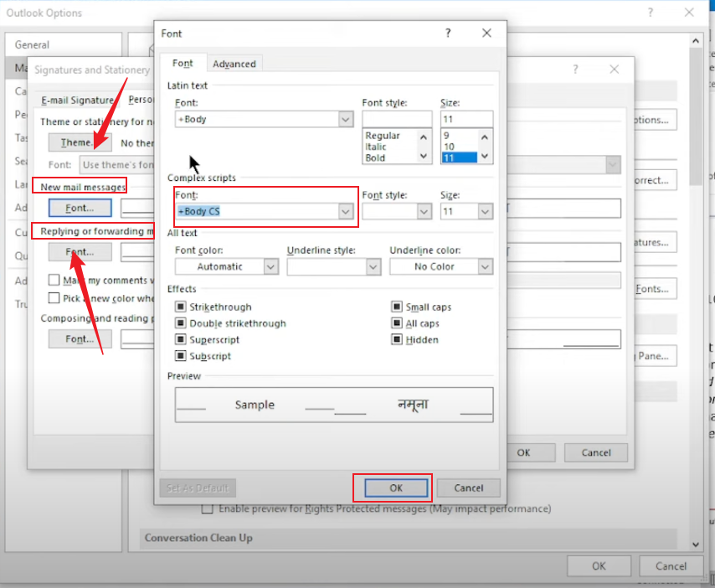Click the Outlook Options help question mark

649,13
